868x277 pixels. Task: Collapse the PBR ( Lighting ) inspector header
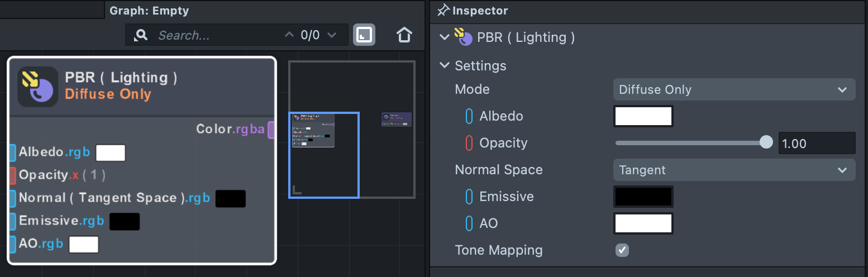click(445, 37)
